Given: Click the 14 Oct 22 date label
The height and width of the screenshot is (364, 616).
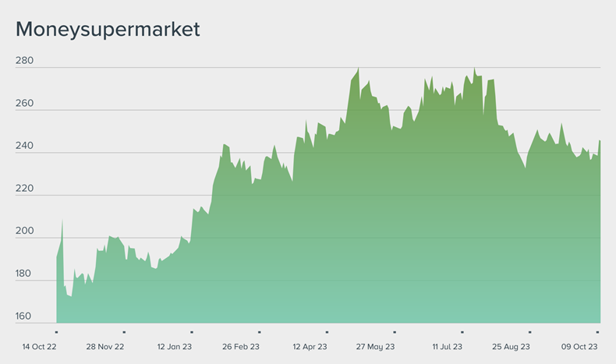Looking at the screenshot, I should tap(39, 347).
